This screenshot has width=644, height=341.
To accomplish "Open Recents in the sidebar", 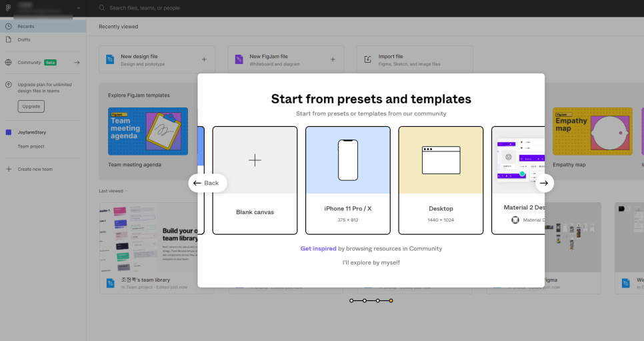I will 43,26.
